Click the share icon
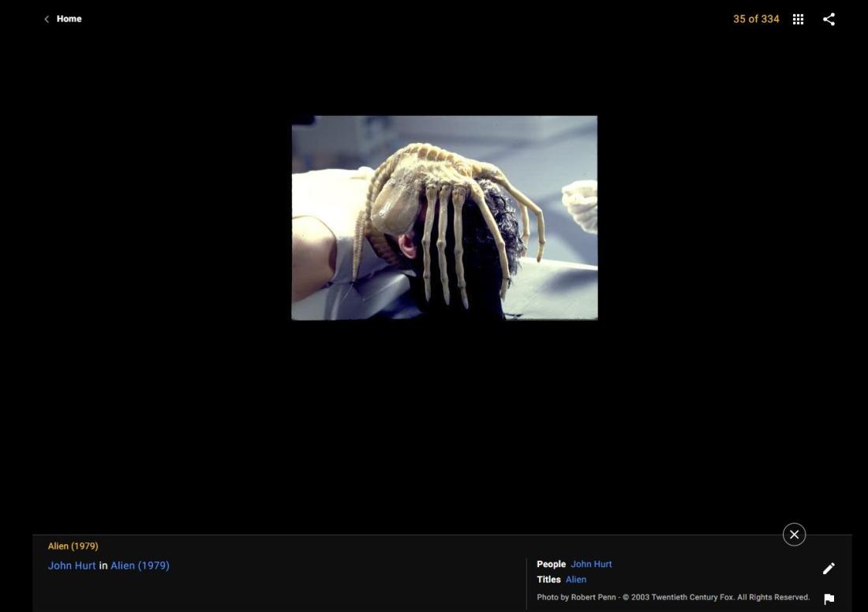The width and height of the screenshot is (868, 612). pyautogui.click(x=829, y=20)
